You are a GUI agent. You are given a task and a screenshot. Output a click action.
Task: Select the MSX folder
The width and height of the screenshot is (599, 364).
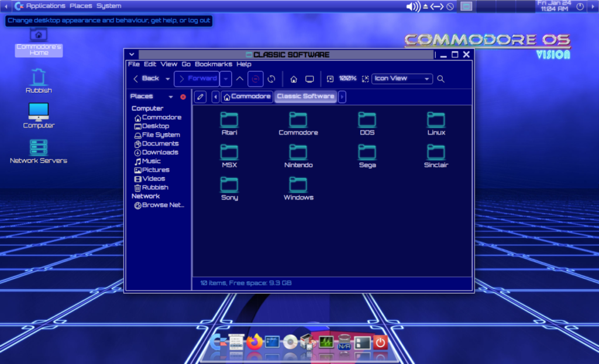(x=229, y=155)
